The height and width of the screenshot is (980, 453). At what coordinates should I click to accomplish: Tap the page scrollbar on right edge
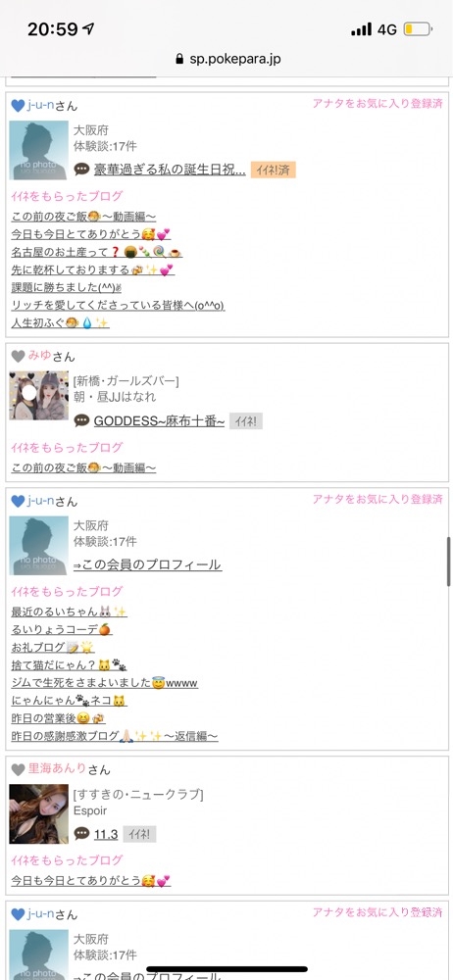coord(449,562)
